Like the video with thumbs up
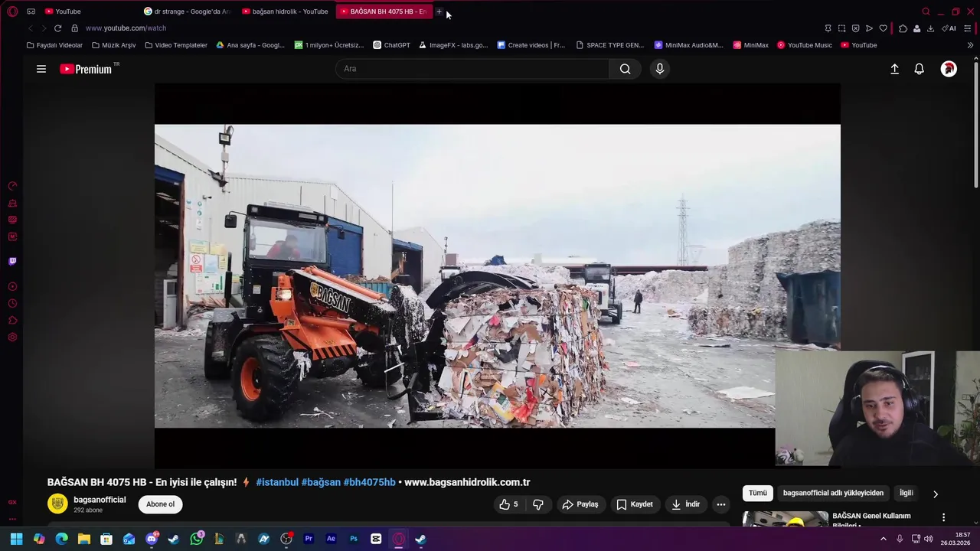Image resolution: width=980 pixels, height=551 pixels. (x=508, y=504)
